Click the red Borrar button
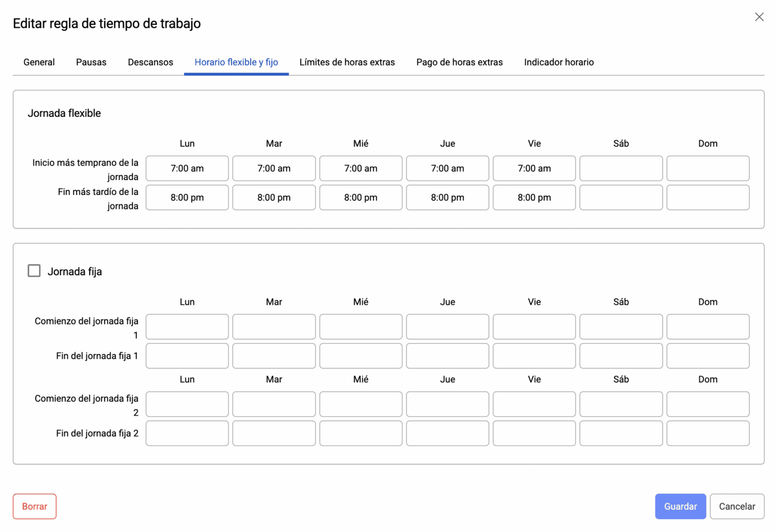The width and height of the screenshot is (776, 532). coord(34,507)
